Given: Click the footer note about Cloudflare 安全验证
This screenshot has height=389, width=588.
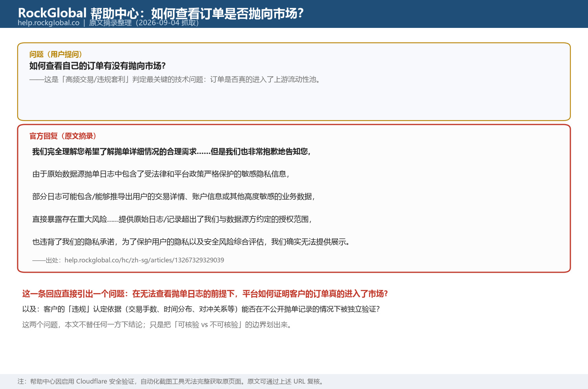Looking at the screenshot, I should 171,382.
